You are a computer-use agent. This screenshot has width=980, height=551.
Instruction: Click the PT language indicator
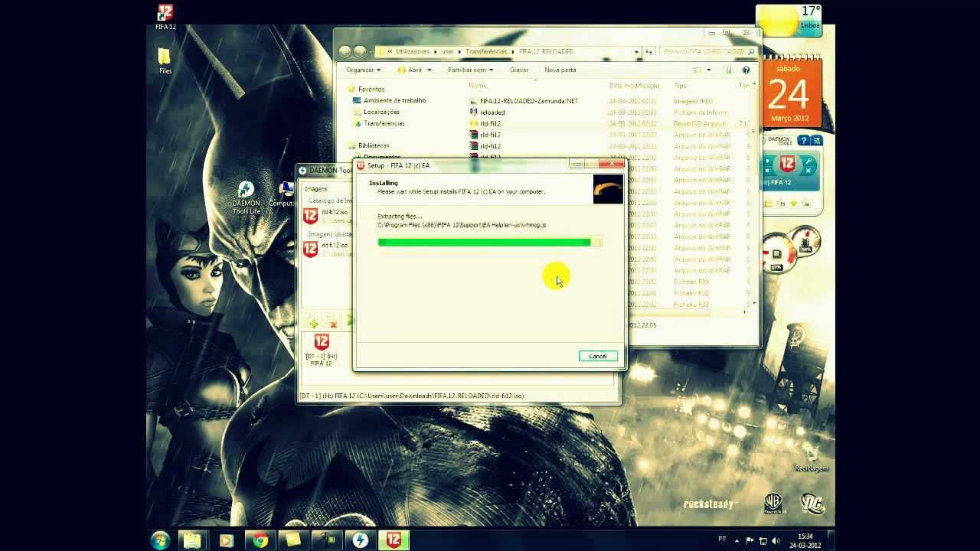pyautogui.click(x=722, y=540)
